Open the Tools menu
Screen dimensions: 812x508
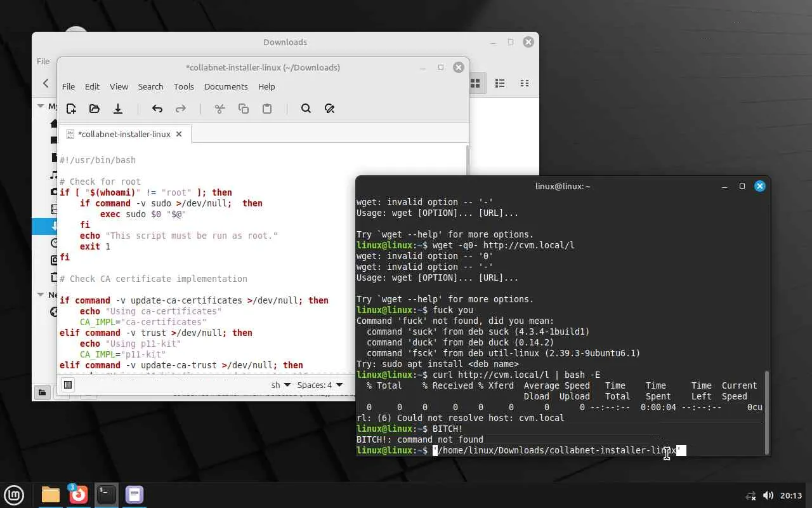(184, 86)
